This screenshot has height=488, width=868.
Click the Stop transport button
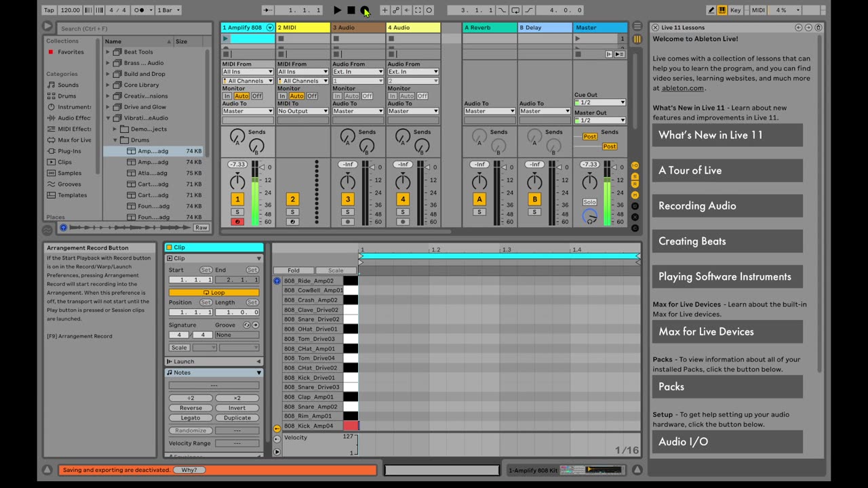tap(351, 10)
